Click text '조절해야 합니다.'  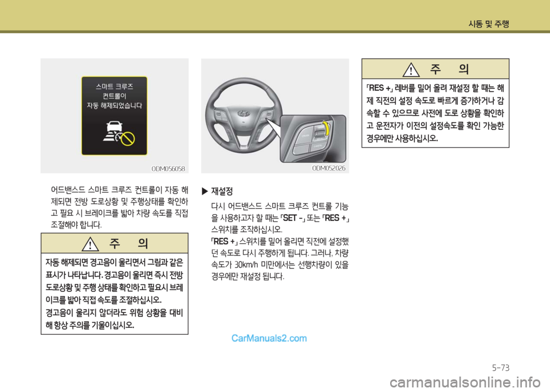point(76,224)
